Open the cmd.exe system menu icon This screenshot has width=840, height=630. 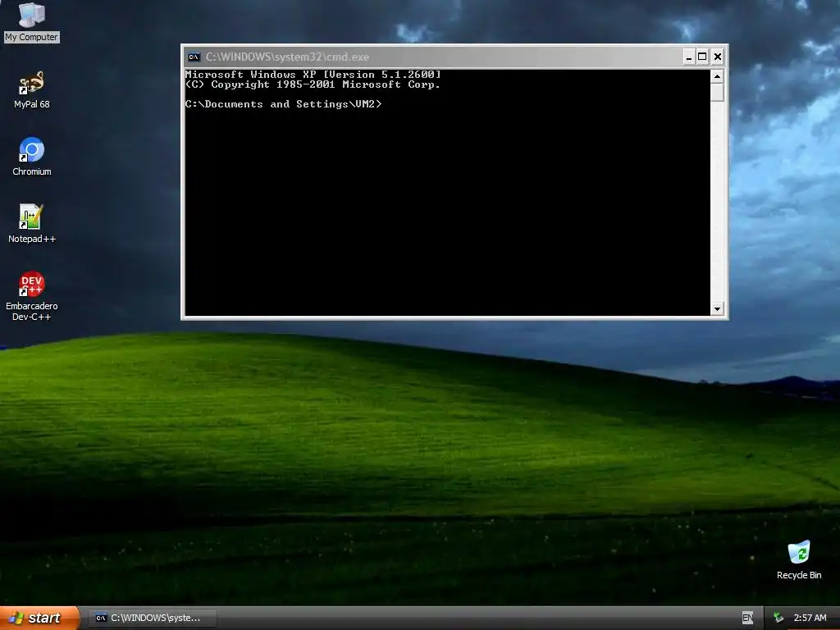pos(194,57)
